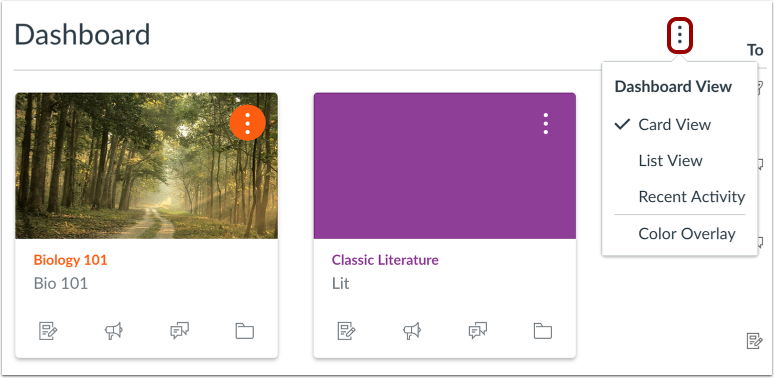Open Dashboard options three-dot menu
774x378 pixels.
680,35
